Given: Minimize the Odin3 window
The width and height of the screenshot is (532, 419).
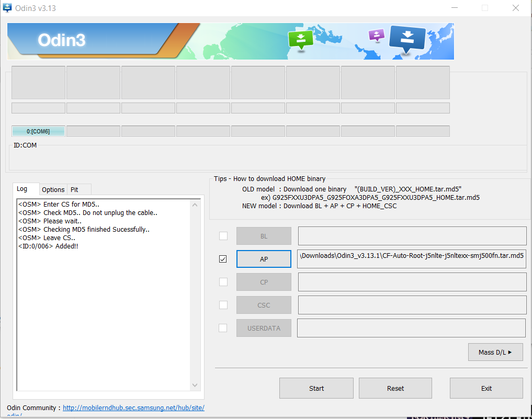Looking at the screenshot, I should pyautogui.click(x=454, y=8).
